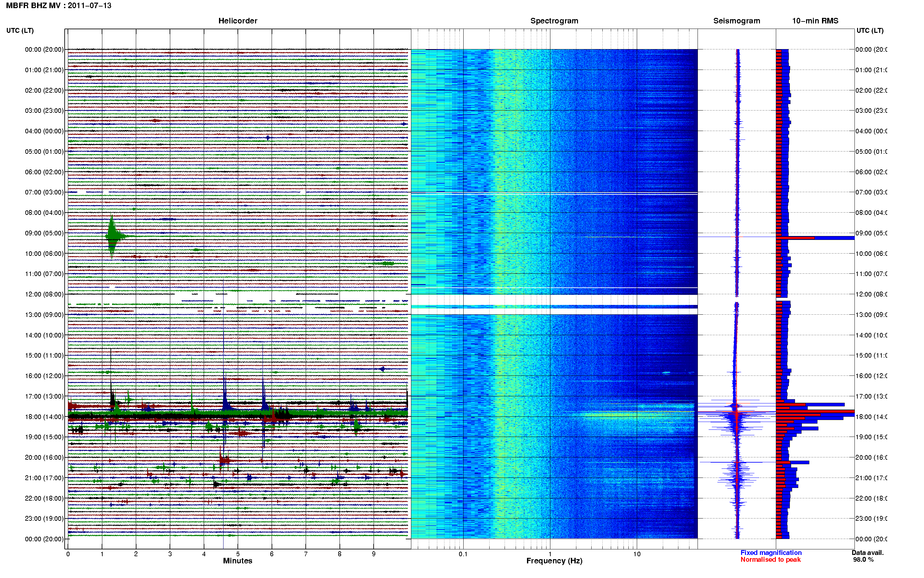Click the left '03:00 (23:00)' time label
The height and width of the screenshot is (578, 924).
pos(44,111)
